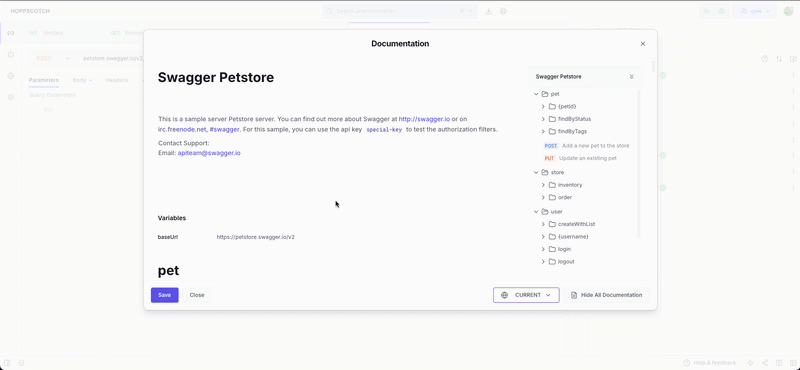Click the Swagger Petstore heading

(216, 77)
